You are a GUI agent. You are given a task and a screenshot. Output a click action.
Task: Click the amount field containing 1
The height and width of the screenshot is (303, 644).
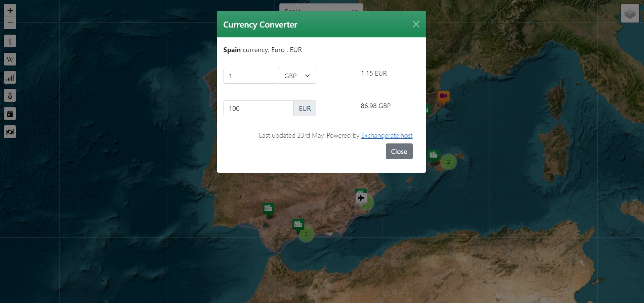pos(251,76)
